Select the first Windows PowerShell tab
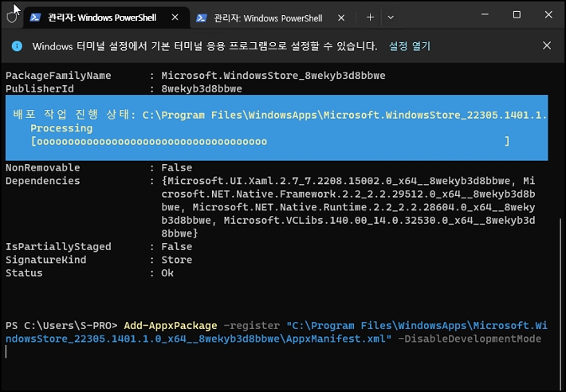The image size is (566, 392). (107, 18)
